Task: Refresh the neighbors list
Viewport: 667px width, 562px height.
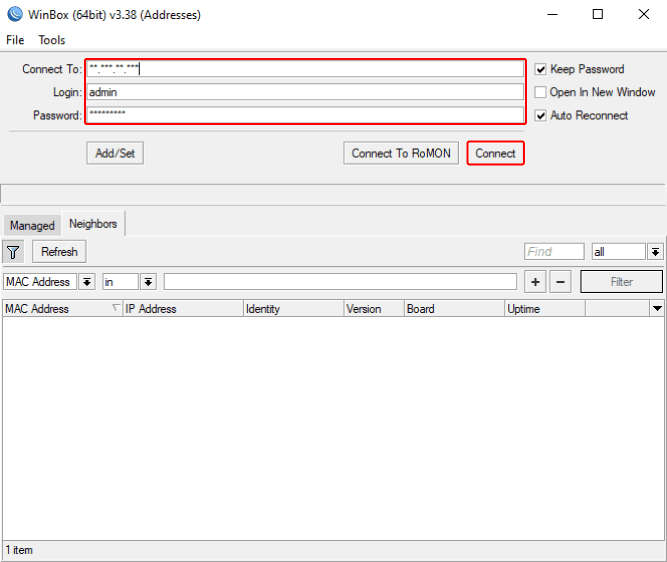Action: pos(59,252)
